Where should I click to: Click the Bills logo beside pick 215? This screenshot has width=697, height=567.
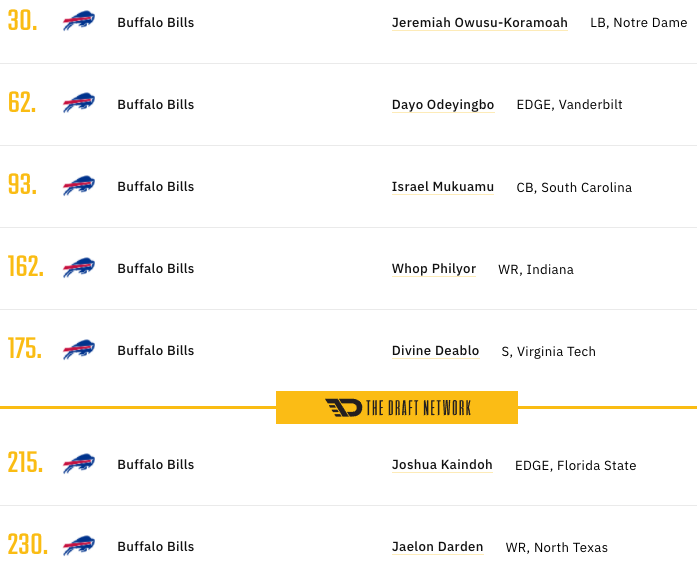coord(79,463)
